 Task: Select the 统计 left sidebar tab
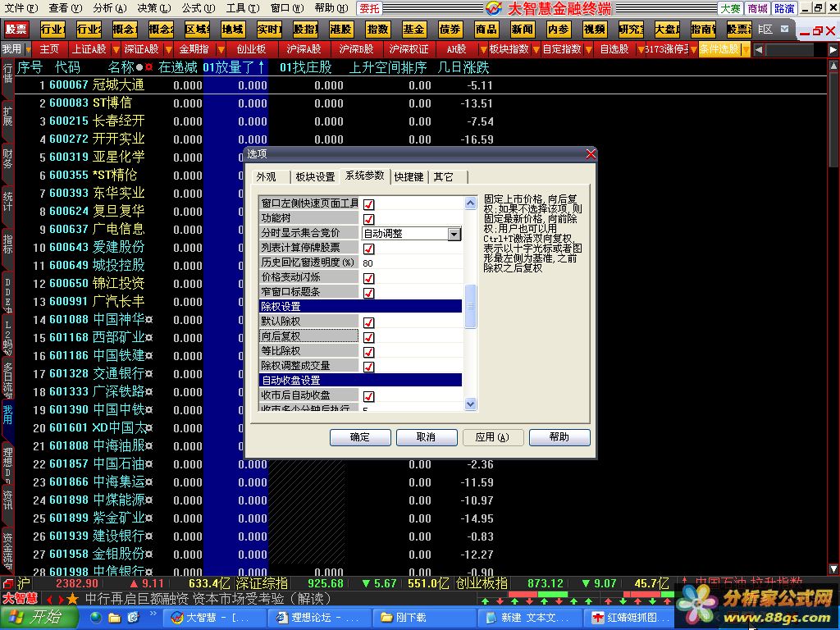pos(7,202)
